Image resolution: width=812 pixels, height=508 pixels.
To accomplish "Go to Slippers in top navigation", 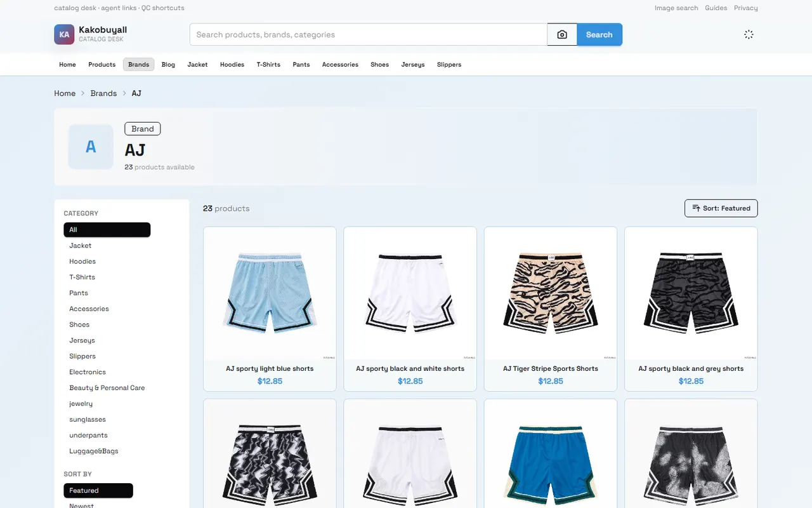I will (x=449, y=65).
